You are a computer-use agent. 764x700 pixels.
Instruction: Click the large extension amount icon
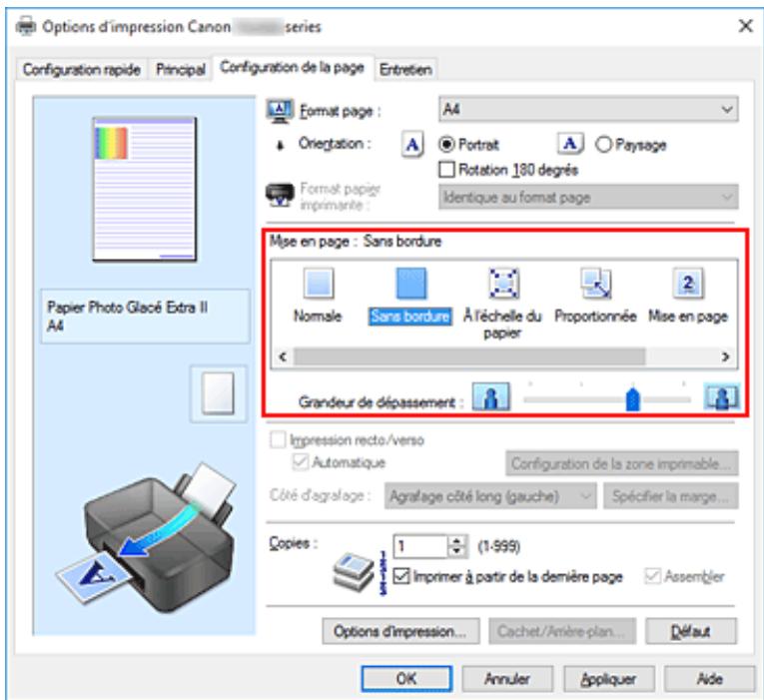click(721, 396)
